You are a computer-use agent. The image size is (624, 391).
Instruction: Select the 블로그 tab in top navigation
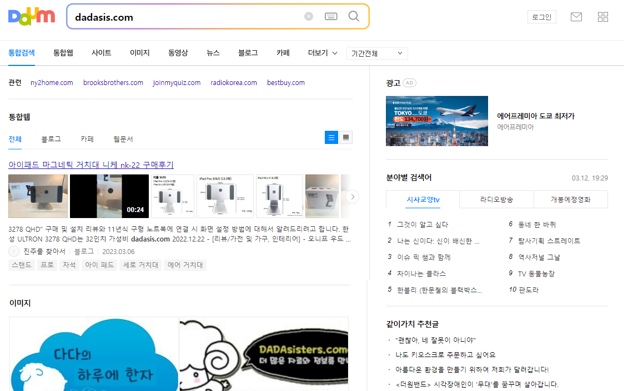(x=248, y=53)
